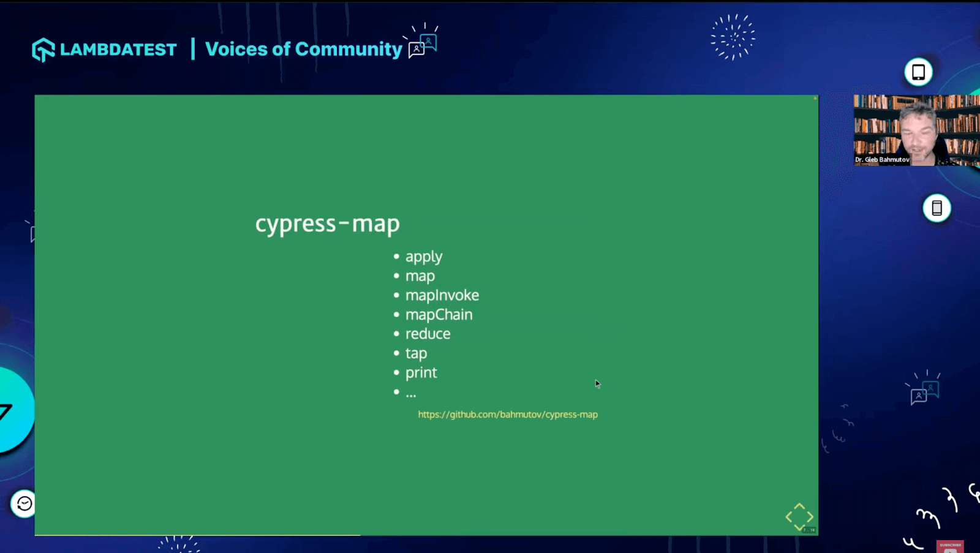Click the red SUBSCRIBE button

pos(950,544)
